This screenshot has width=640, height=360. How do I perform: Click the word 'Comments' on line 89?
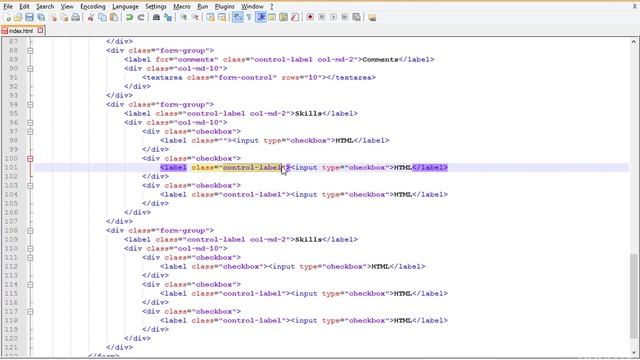point(380,60)
